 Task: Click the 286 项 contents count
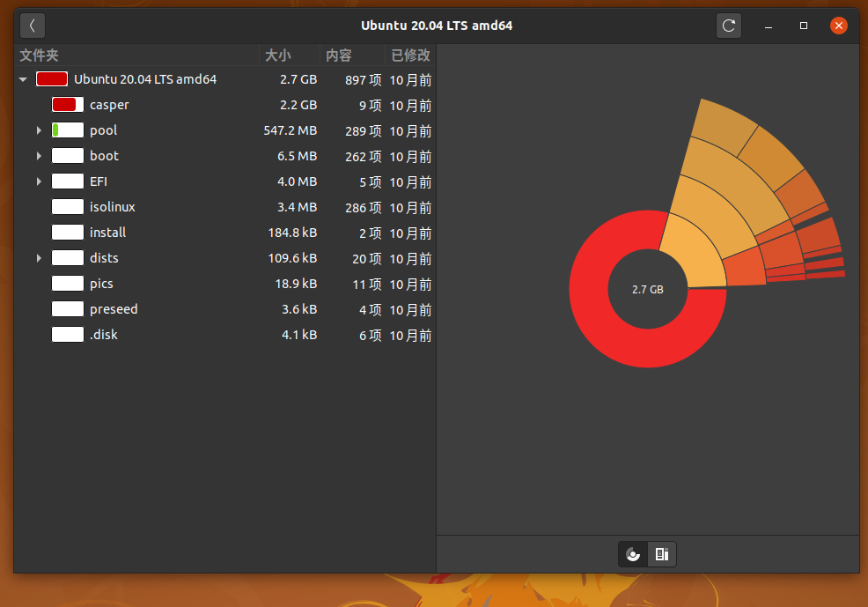pyautogui.click(x=364, y=208)
